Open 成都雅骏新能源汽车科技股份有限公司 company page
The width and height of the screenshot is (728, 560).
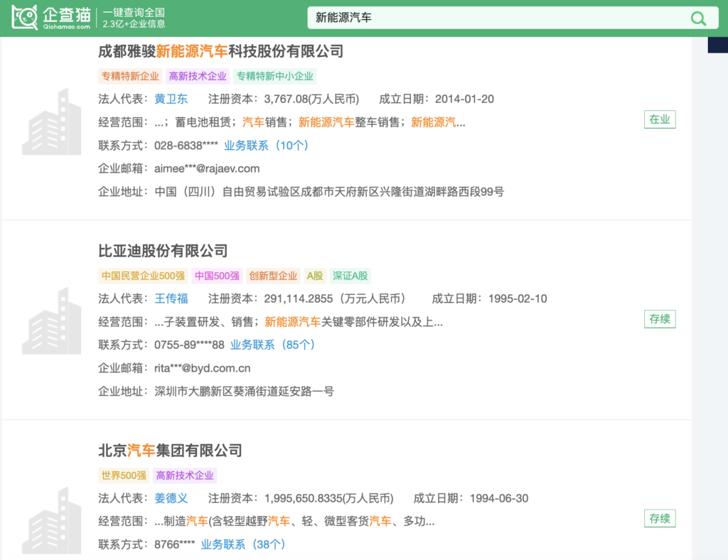click(220, 51)
